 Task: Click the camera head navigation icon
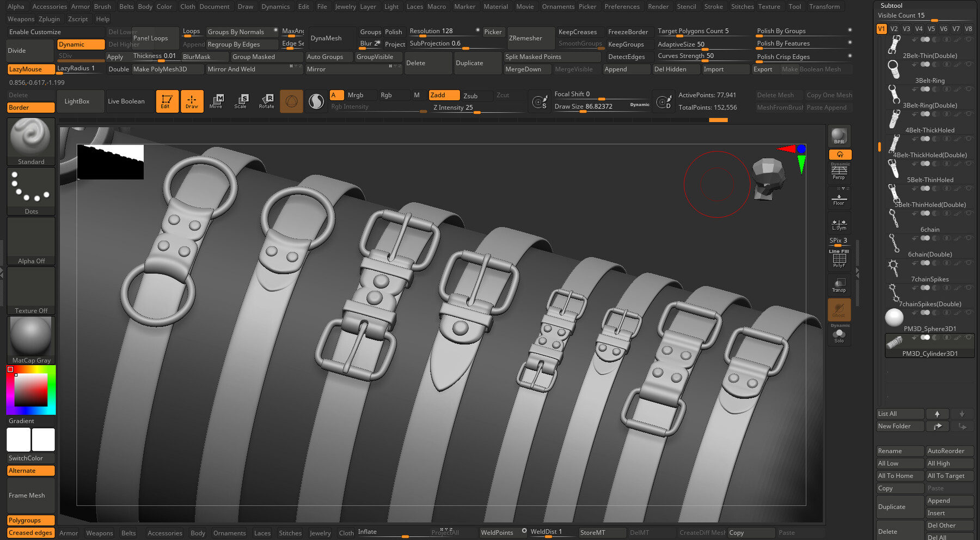(768, 178)
